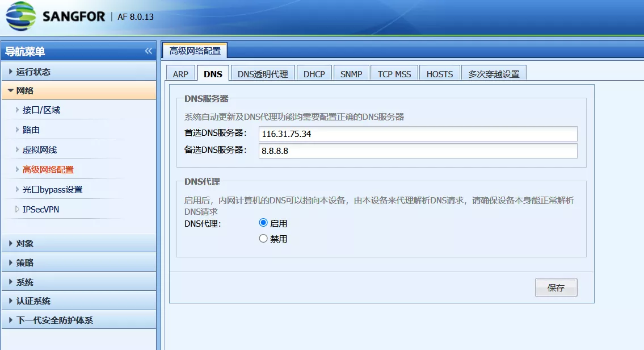Expand the 对象 menu section
Screen dimensions: 644x350
pos(25,243)
